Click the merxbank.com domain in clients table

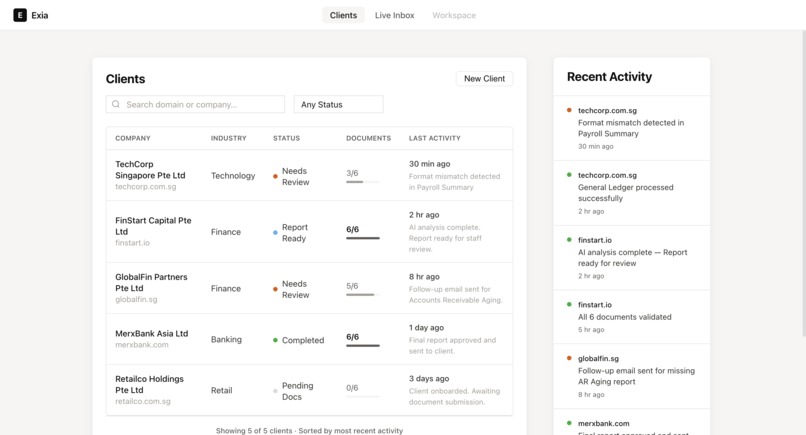pos(142,345)
